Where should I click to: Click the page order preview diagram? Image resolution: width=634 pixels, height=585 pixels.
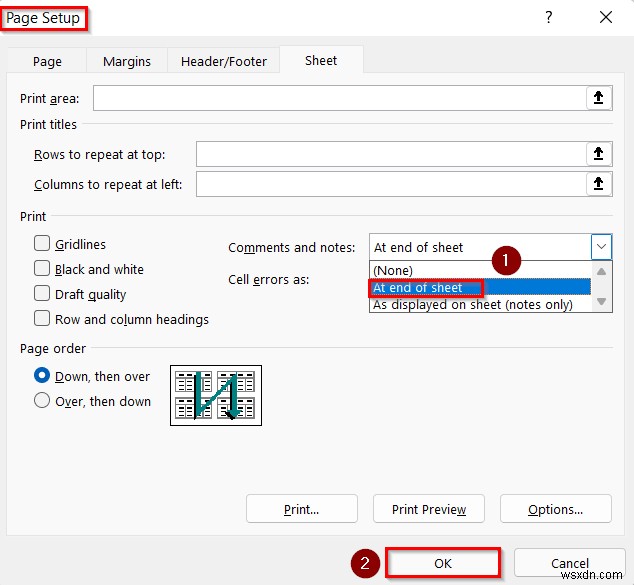coord(216,395)
